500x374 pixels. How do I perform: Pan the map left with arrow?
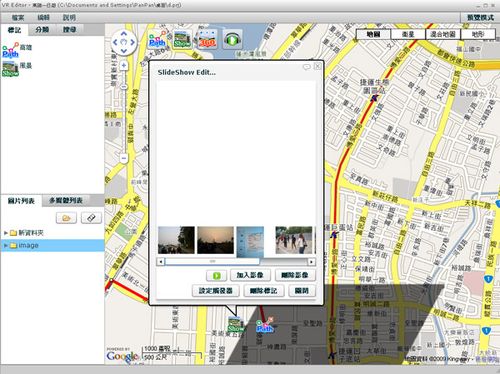click(x=115, y=42)
